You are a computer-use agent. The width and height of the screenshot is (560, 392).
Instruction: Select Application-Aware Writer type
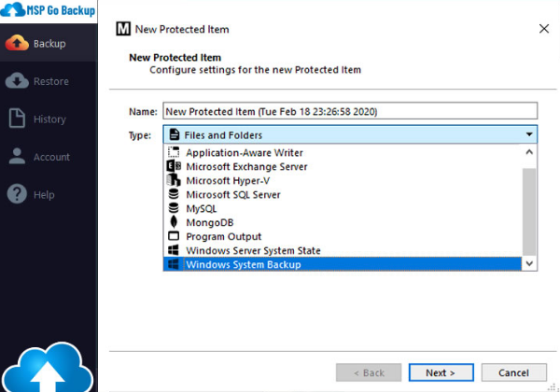coord(343,152)
